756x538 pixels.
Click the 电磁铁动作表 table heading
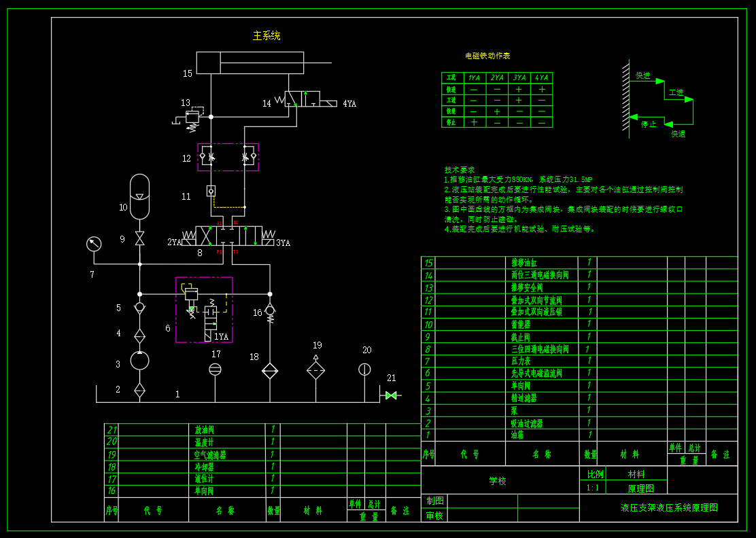click(488, 56)
